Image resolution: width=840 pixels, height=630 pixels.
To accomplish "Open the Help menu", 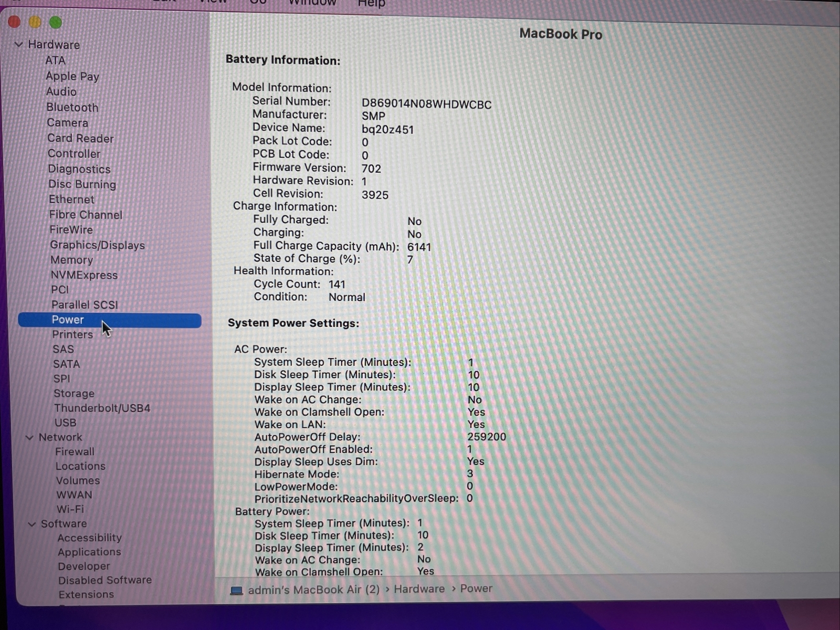I will [372, 4].
